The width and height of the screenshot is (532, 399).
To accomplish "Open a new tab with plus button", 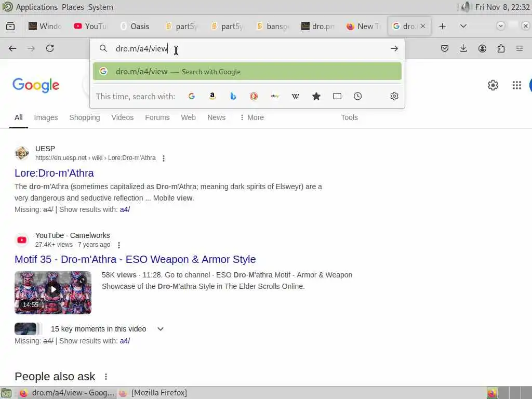I will (443, 26).
